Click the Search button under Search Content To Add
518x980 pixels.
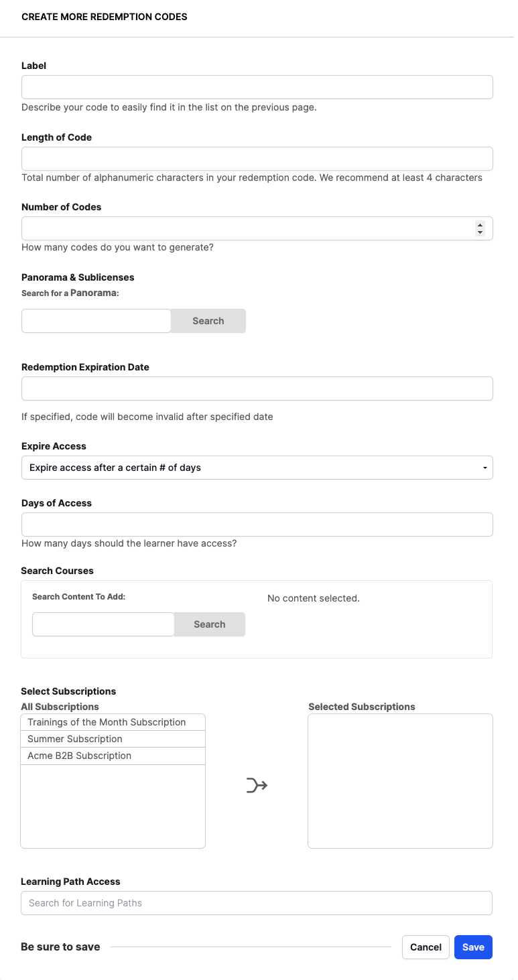[209, 624]
